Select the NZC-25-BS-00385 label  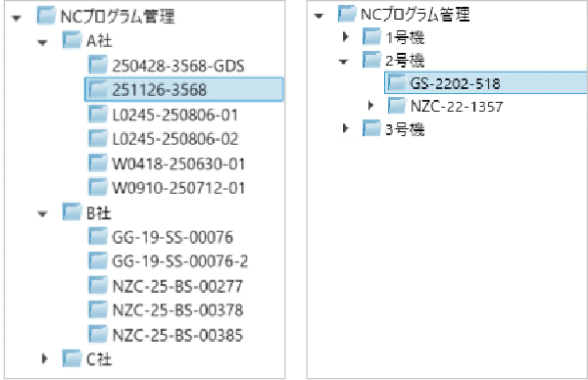(x=177, y=335)
